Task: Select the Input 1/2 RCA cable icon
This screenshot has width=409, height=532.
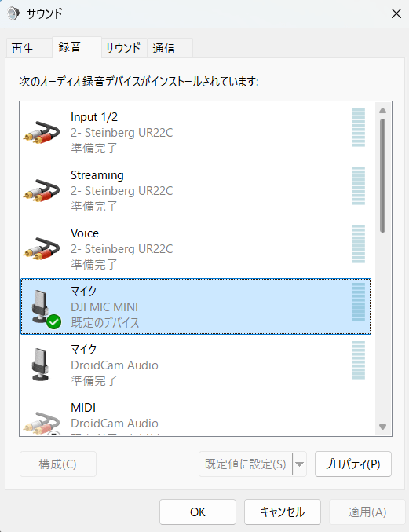Action: (x=42, y=132)
